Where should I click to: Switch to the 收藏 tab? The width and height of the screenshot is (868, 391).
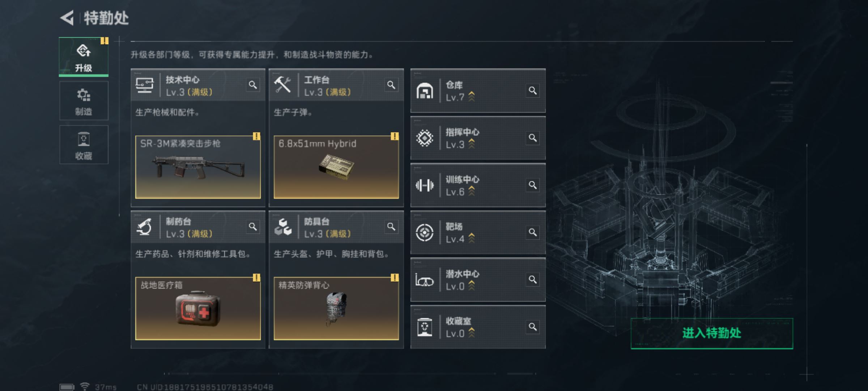[x=84, y=145]
